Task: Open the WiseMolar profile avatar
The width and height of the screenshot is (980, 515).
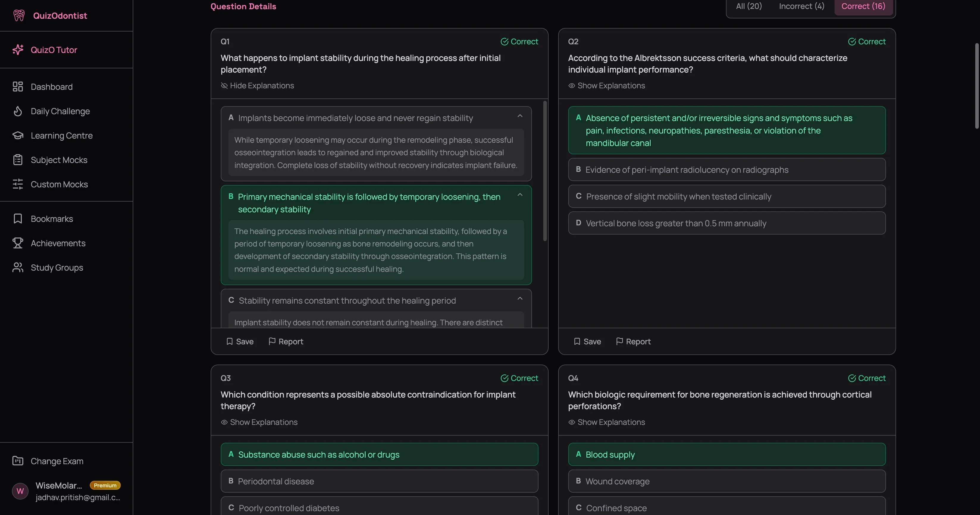Action: tap(20, 491)
